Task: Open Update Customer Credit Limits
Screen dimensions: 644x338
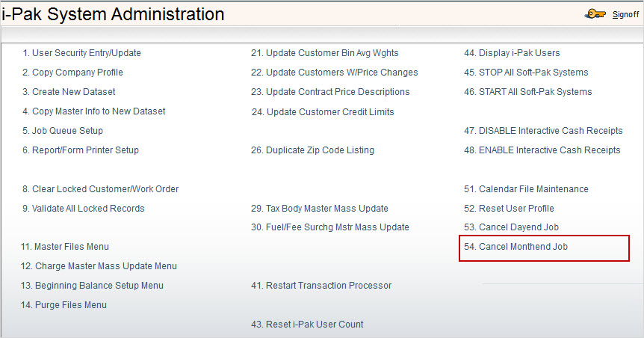Action: tap(323, 112)
